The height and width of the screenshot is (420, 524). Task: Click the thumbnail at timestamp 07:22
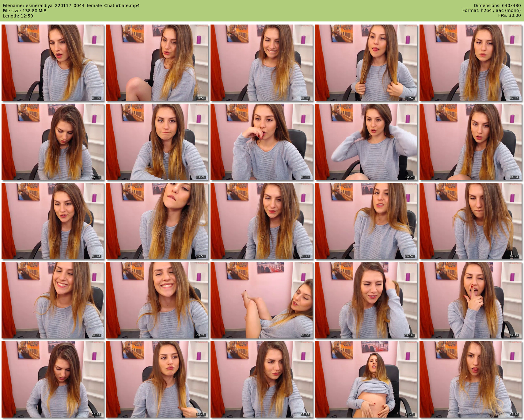[x=471, y=221]
